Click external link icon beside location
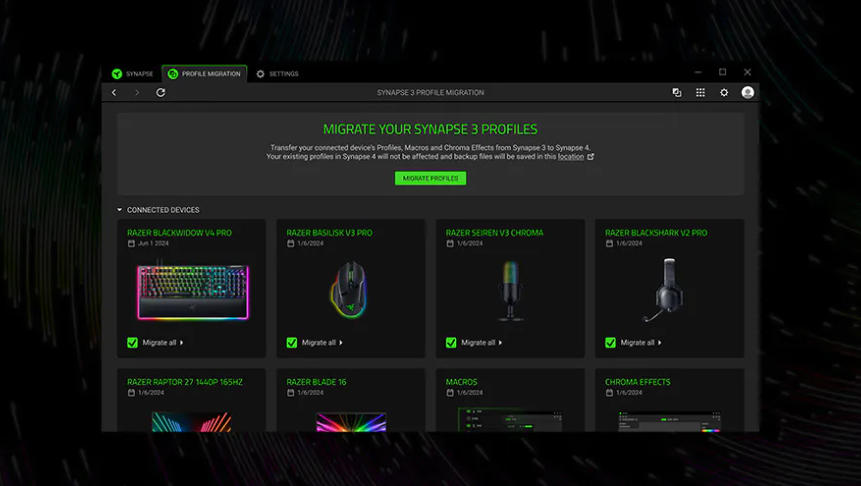Screen dimensions: 861x486 [591, 157]
